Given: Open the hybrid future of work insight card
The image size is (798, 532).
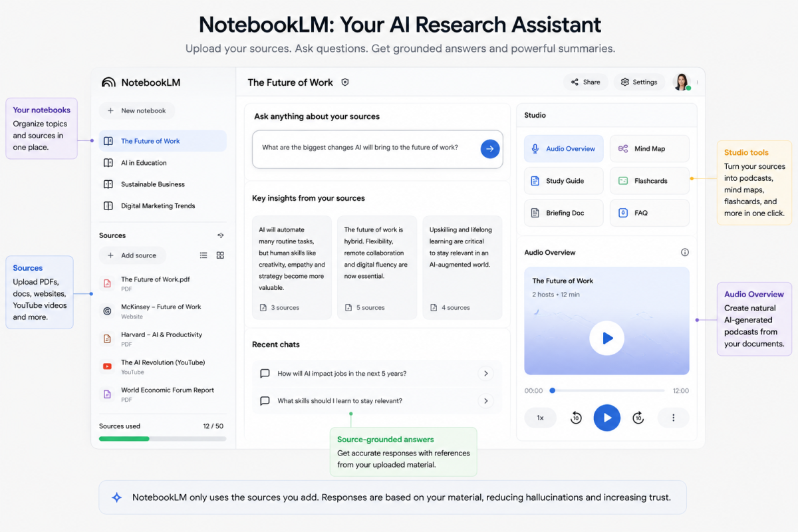Looking at the screenshot, I should coord(377,267).
